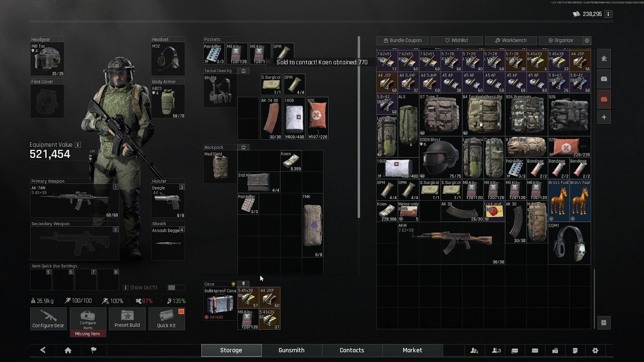Open the Preset Build button
The height and width of the screenshot is (362, 644).
pyautogui.click(x=127, y=319)
